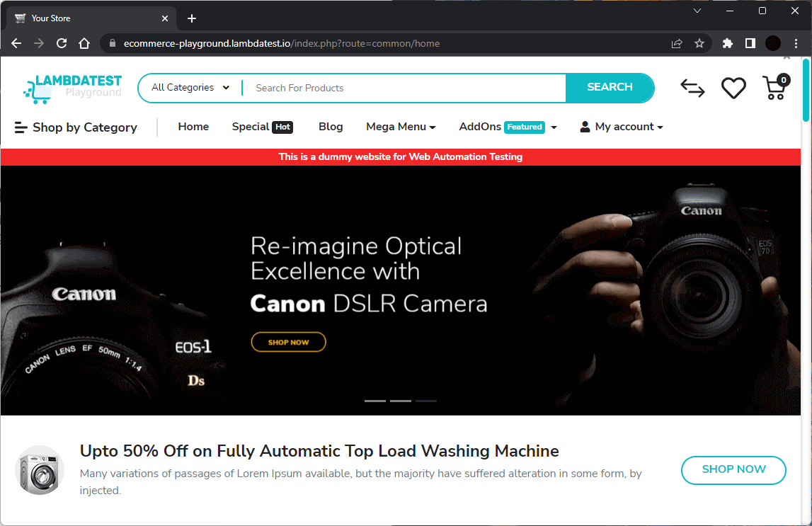Click the hamburger icon beside Shop by Category

(x=20, y=127)
